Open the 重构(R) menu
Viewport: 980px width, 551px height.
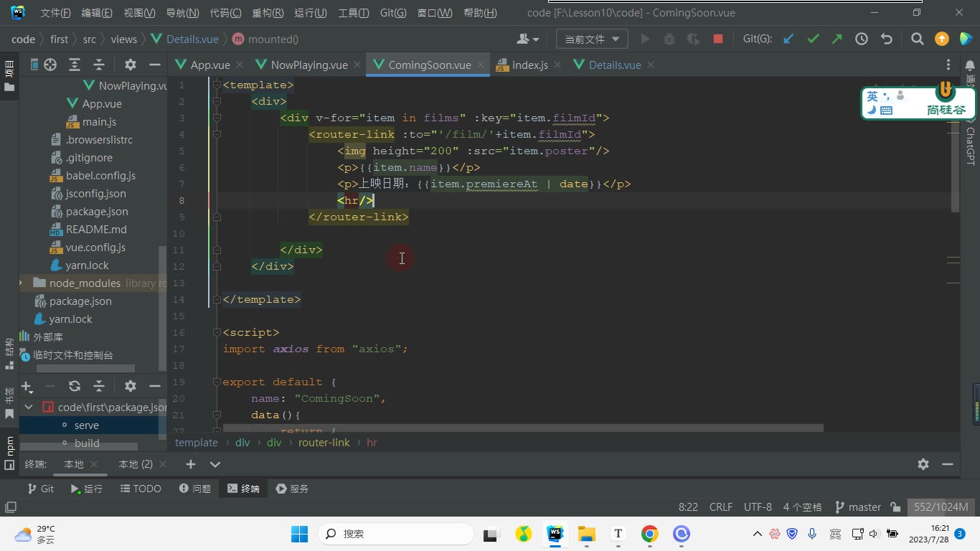coord(268,13)
